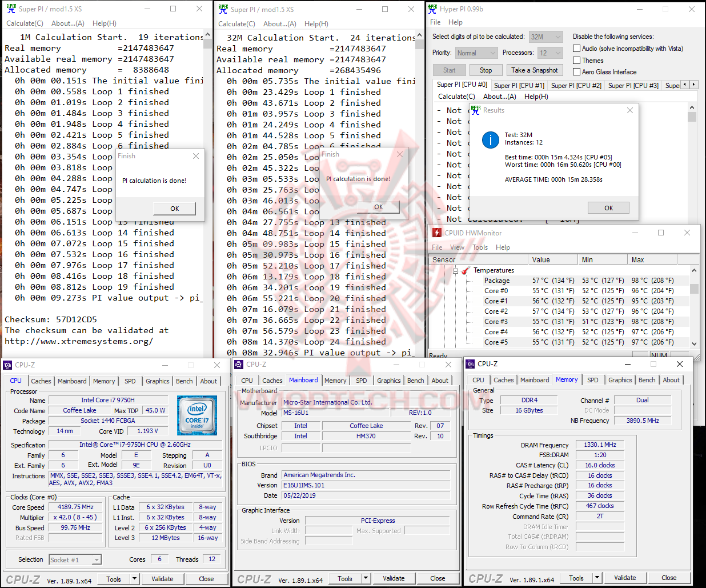706x588 pixels.
Task: Open Graphics tab in left CPU-Z
Action: (x=158, y=381)
